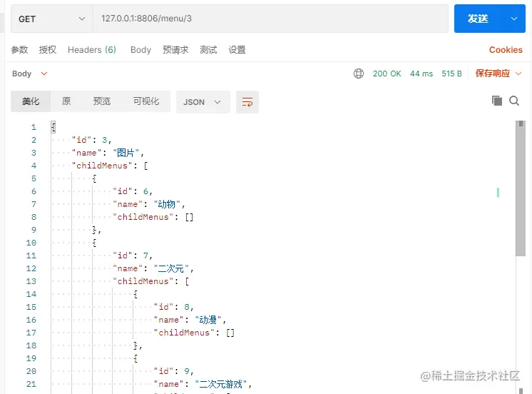Toggle the line wrap icon
Screen dimensions: 532x394
click(247, 102)
